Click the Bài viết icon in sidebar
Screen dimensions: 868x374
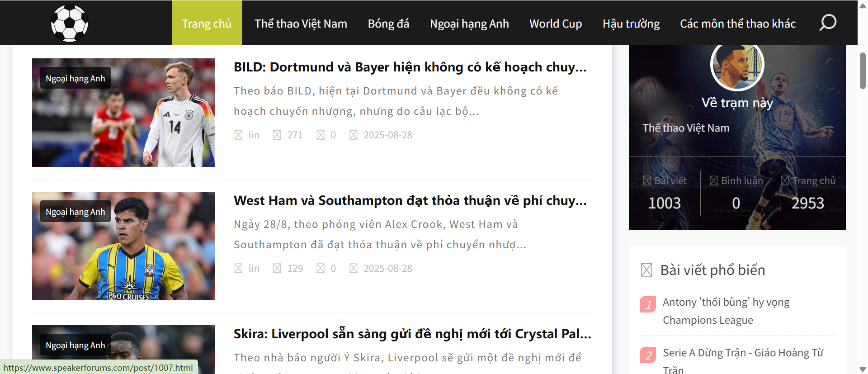click(647, 180)
